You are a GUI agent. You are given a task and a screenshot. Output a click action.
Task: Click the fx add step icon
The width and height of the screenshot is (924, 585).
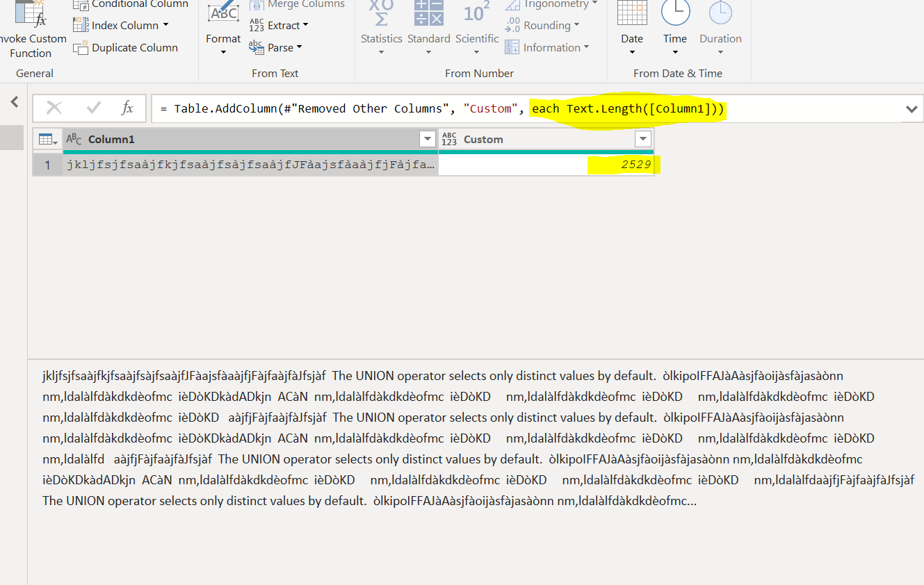coord(127,108)
